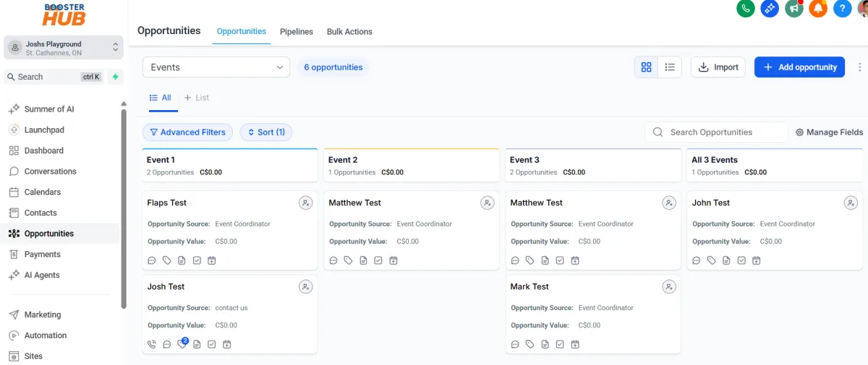This screenshot has height=365, width=868.
Task: Click task icon on Flaps Test card
Action: pos(197,261)
